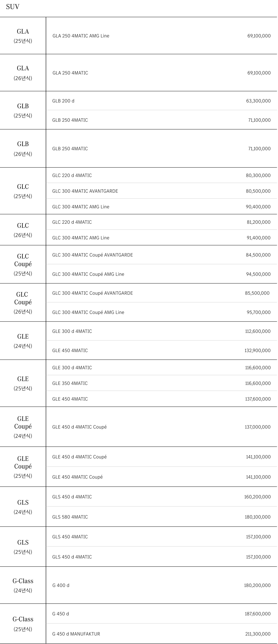Select GLE 350 4MATIC model row
The height and width of the screenshot is (644, 278).
pyautogui.click(x=162, y=383)
